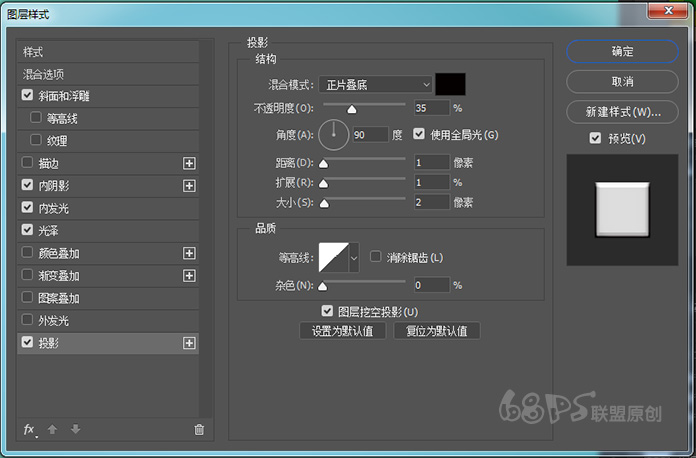
Task: Open the fx add-style menu icon
Action: click(29, 430)
